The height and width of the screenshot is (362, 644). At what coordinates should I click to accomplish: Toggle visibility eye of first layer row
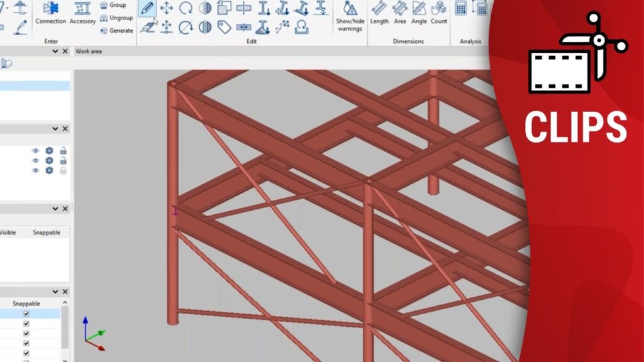[35, 151]
